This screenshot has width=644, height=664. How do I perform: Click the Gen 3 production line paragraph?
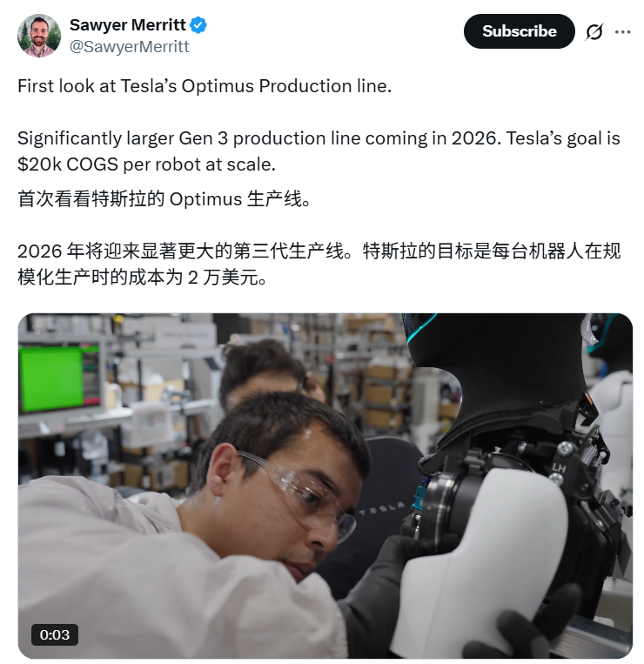point(319,151)
